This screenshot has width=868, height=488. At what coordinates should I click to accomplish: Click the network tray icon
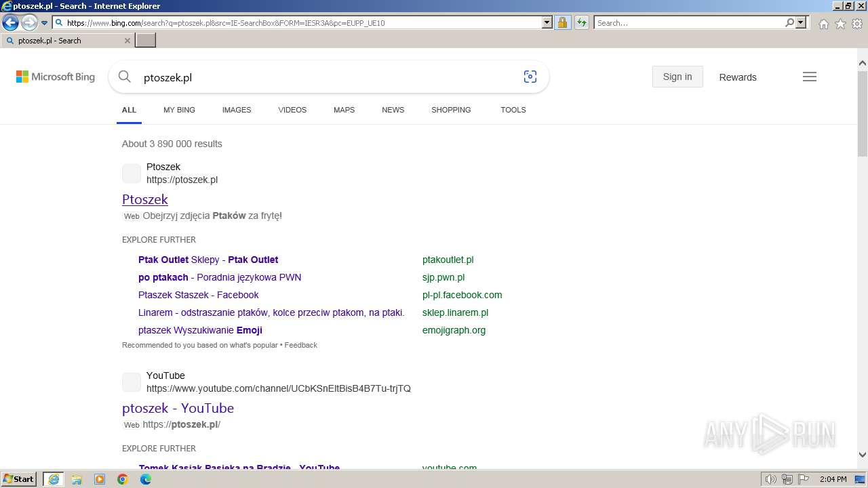coord(787,479)
